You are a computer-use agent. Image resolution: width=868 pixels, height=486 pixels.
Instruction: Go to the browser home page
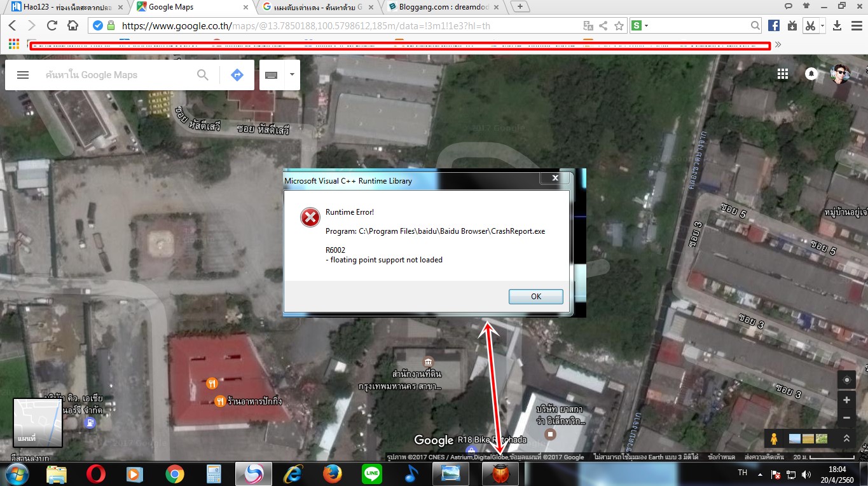(x=72, y=25)
